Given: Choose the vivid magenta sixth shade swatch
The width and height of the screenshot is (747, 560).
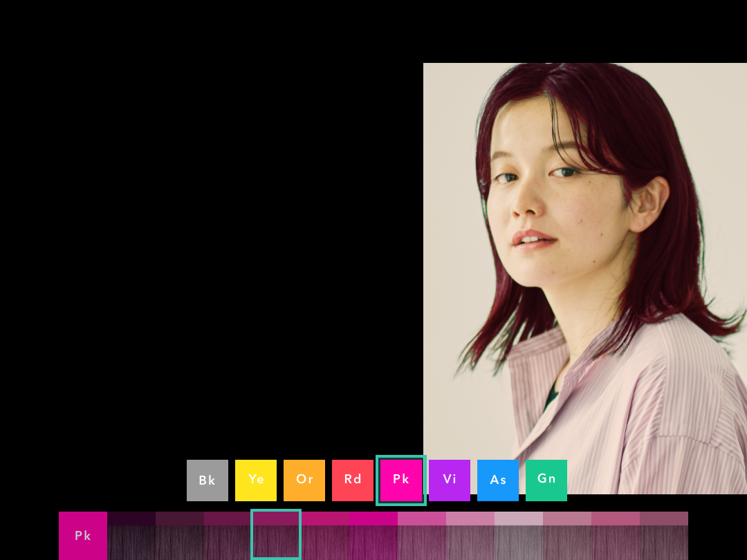Looking at the screenshot, I should [x=373, y=536].
